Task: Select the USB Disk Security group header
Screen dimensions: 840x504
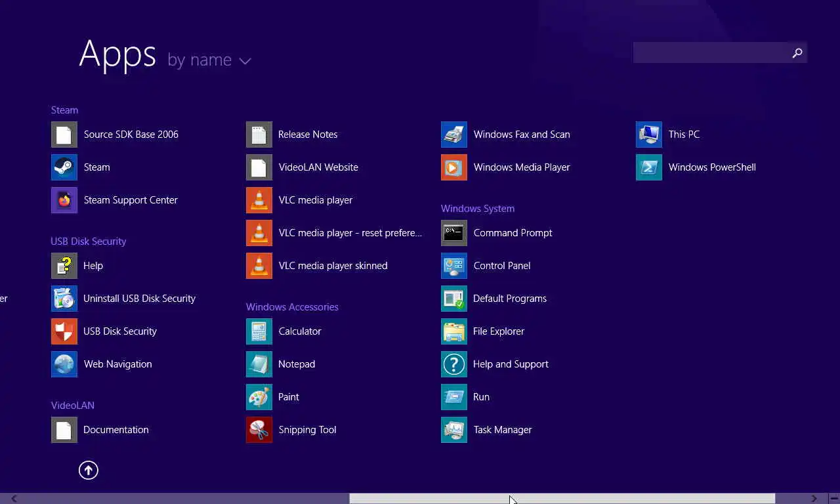Action: point(89,241)
